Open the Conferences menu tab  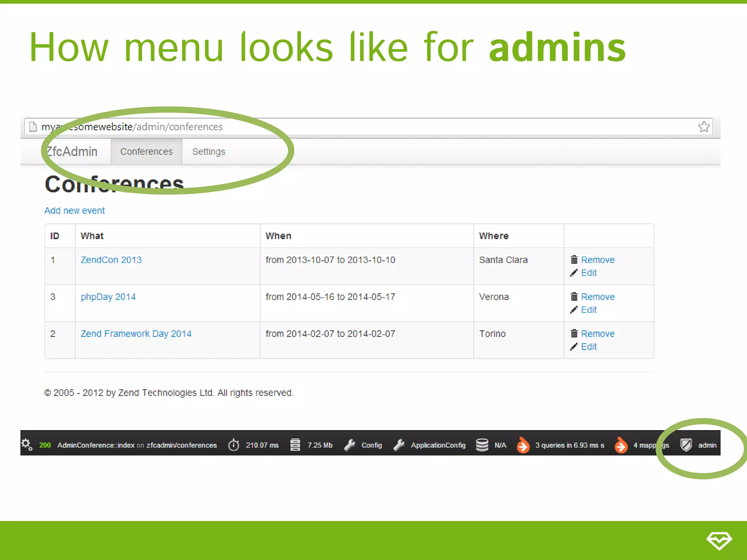pyautogui.click(x=146, y=151)
